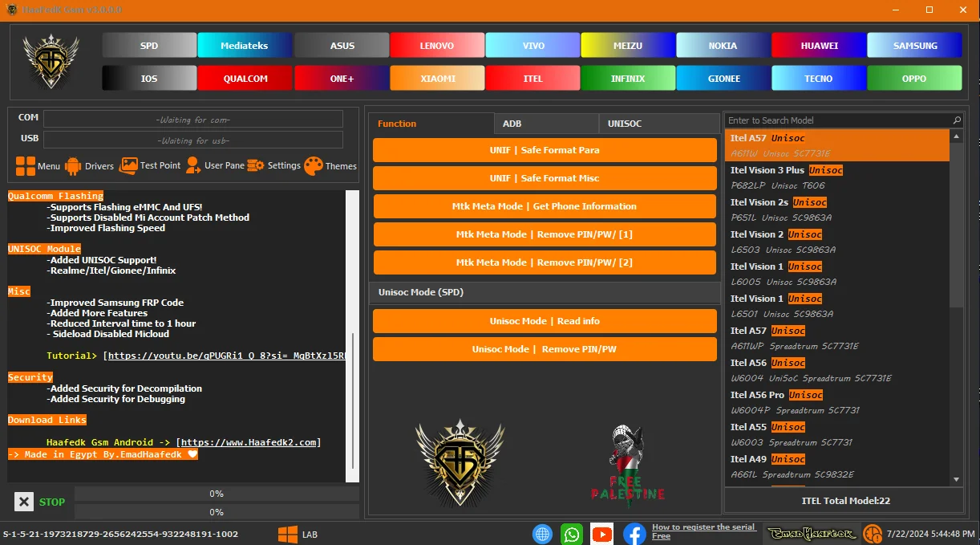Select the TECNO brand button

[x=819, y=79]
